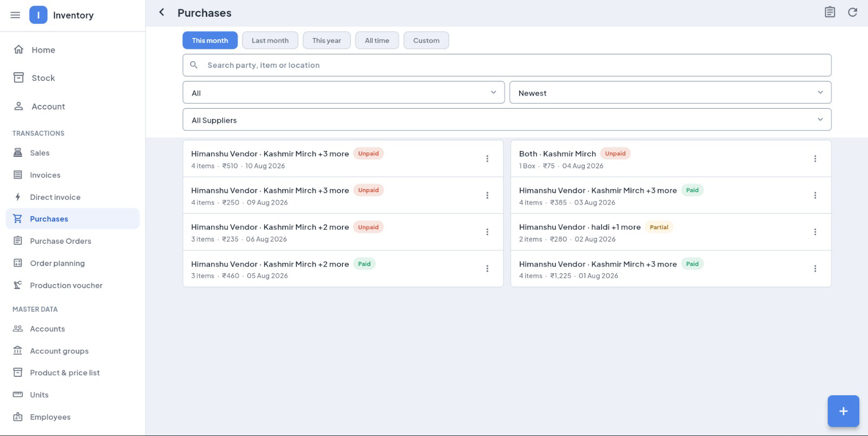
Task: Click the Accounts people icon
Action: (x=18, y=328)
